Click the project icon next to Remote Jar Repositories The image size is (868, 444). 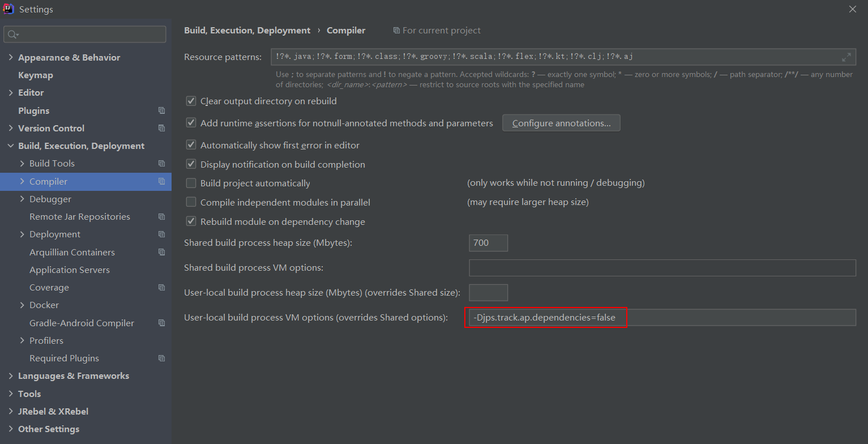tap(161, 216)
